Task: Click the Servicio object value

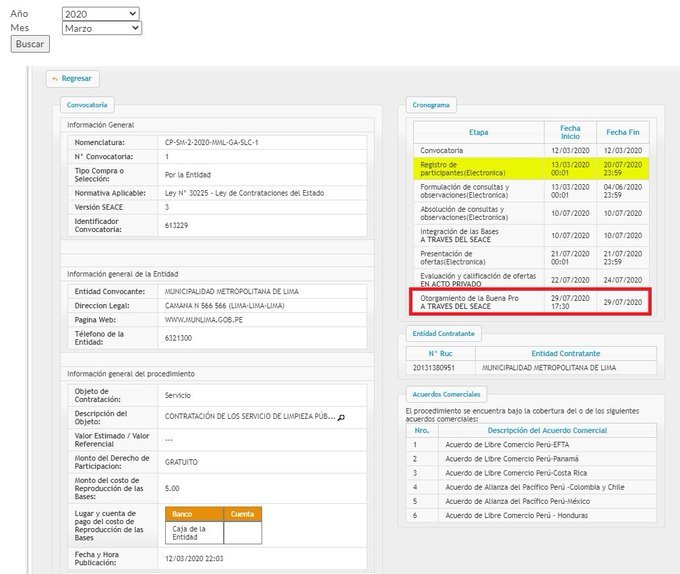Action: (x=178, y=395)
